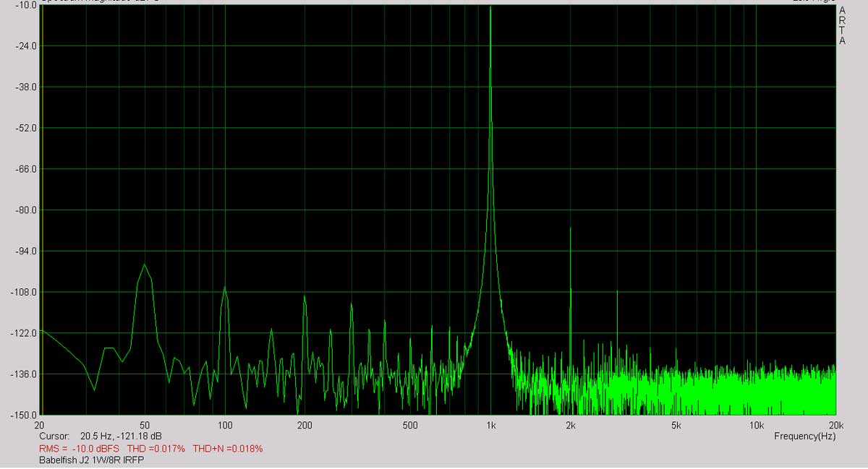This screenshot has height=469, width=868.
Task: Click the '10k' frequency axis label
Action: [x=756, y=425]
